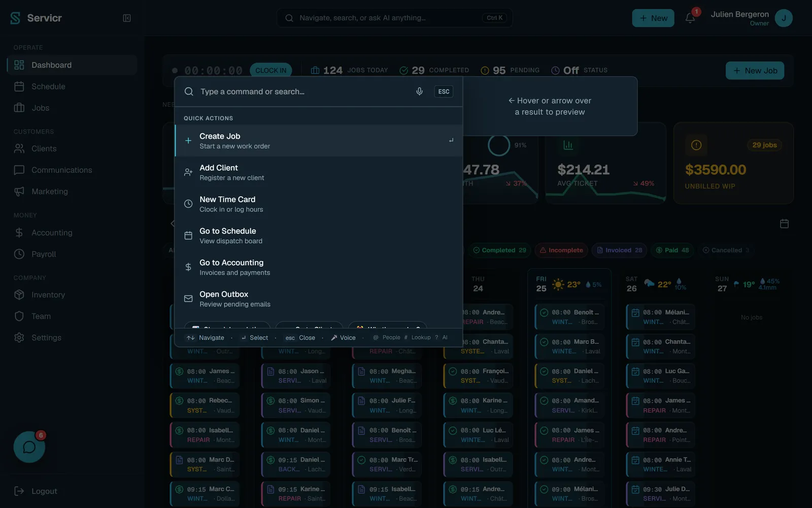Screen dimensions: 812x508
Task: Select Go to Accounting quick action
Action: point(319,267)
